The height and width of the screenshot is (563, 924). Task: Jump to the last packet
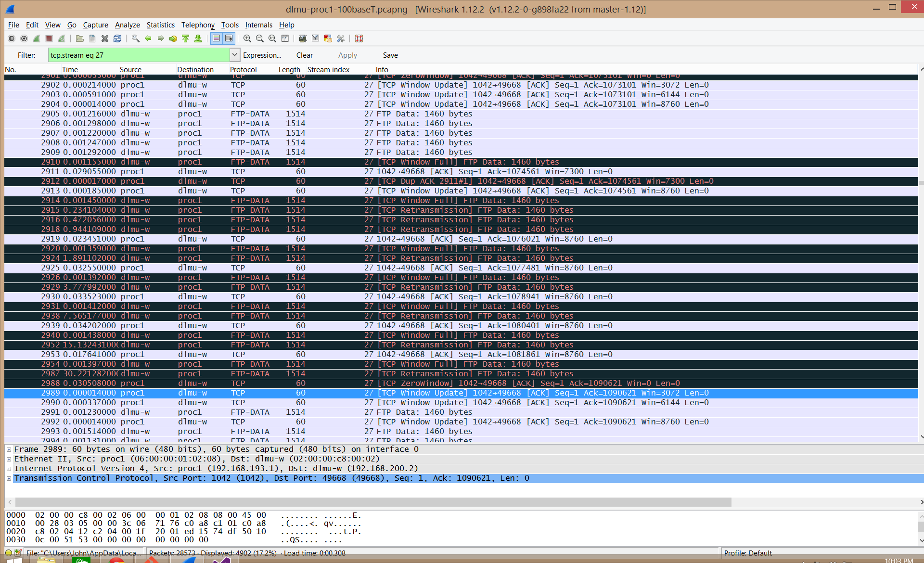pos(198,38)
